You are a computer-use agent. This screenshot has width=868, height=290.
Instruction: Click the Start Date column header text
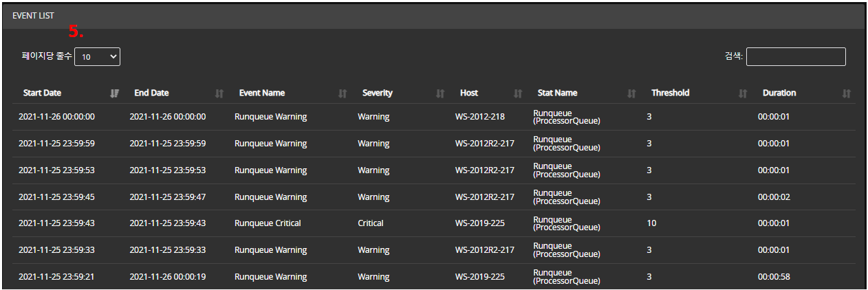(x=42, y=93)
